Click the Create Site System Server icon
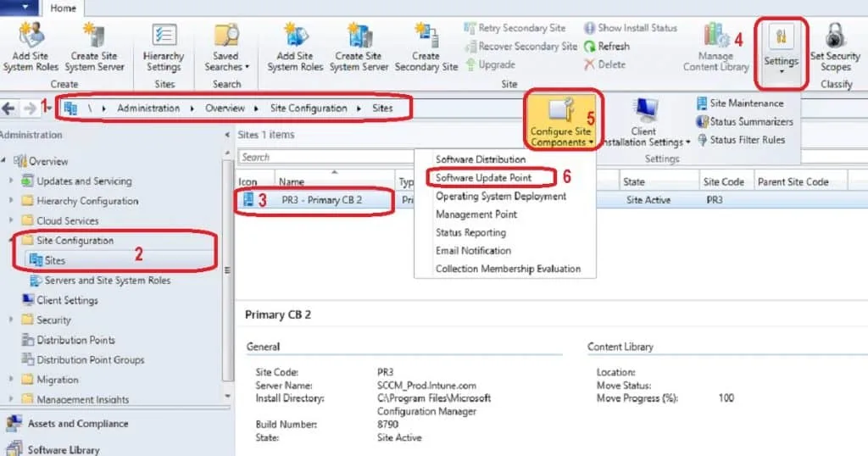868x456 pixels. click(x=95, y=36)
